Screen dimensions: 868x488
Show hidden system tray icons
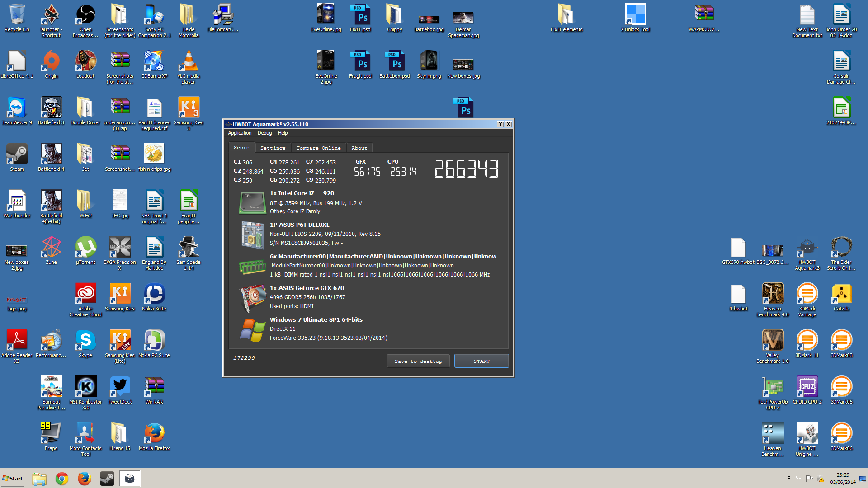[x=789, y=478]
